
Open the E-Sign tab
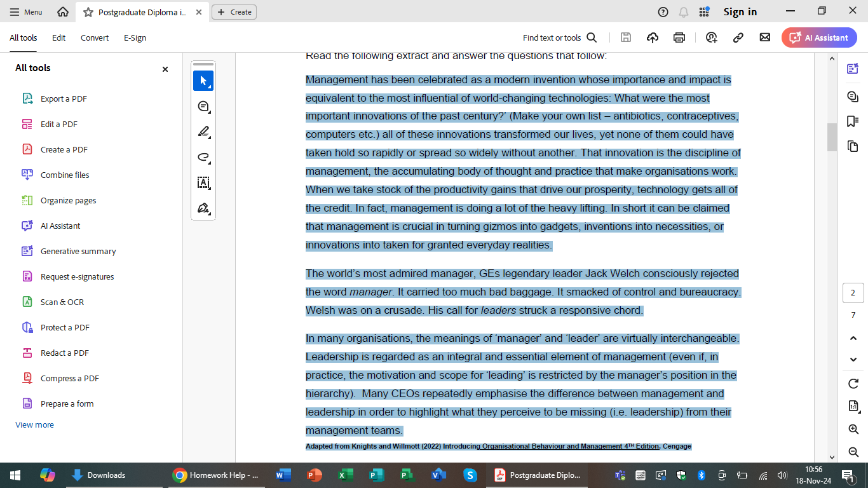point(135,37)
